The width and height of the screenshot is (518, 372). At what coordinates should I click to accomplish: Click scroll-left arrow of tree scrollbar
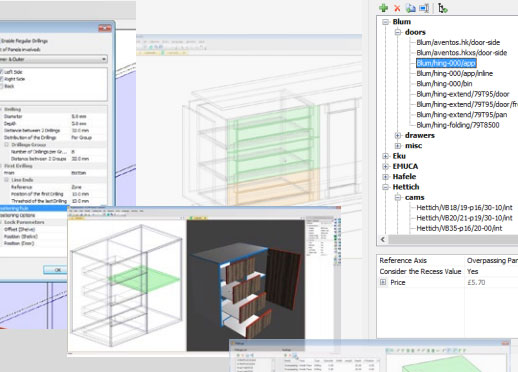click(383, 239)
